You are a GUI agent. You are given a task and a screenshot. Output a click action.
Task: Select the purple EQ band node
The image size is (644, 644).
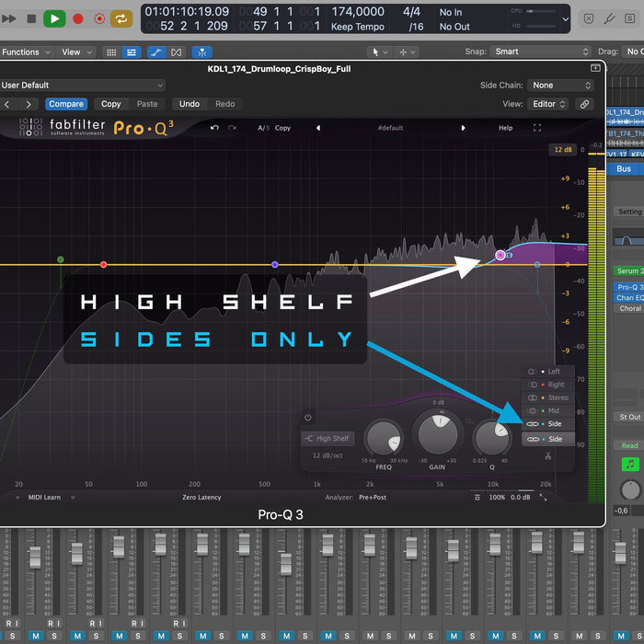click(x=275, y=265)
